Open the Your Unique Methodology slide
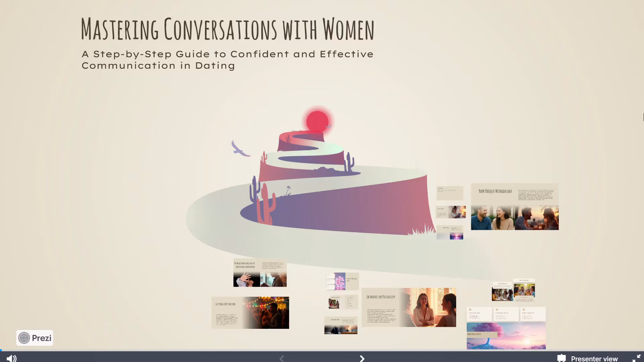644x362 pixels. 515,206
